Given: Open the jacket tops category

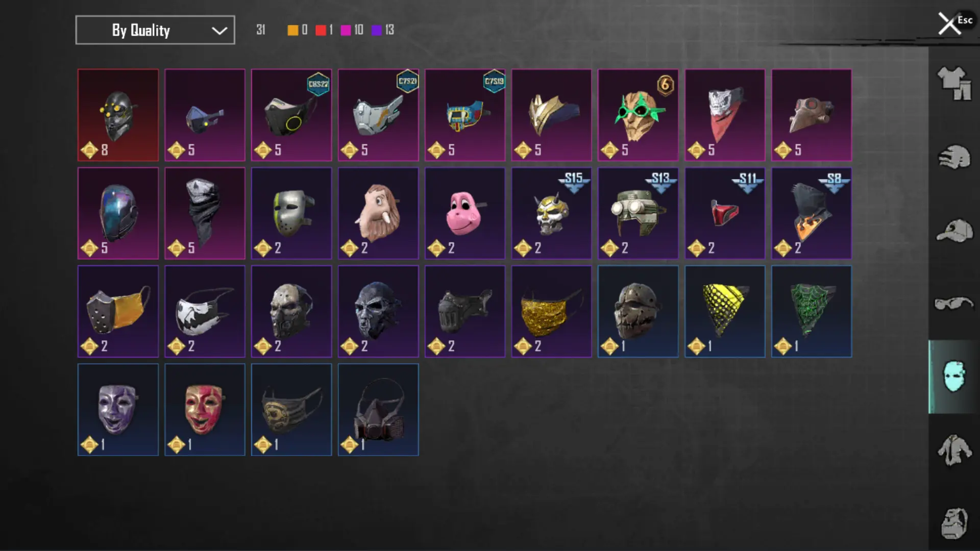Looking at the screenshot, I should (953, 450).
